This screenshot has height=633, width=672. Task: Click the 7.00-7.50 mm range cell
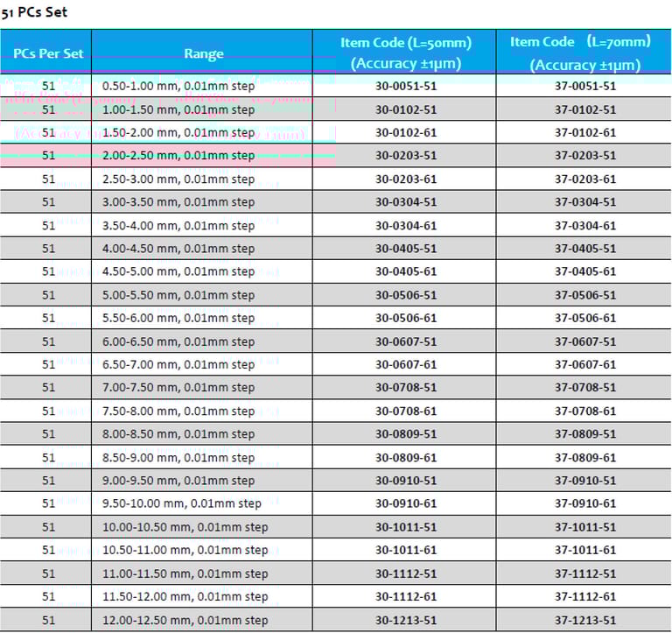(x=178, y=388)
